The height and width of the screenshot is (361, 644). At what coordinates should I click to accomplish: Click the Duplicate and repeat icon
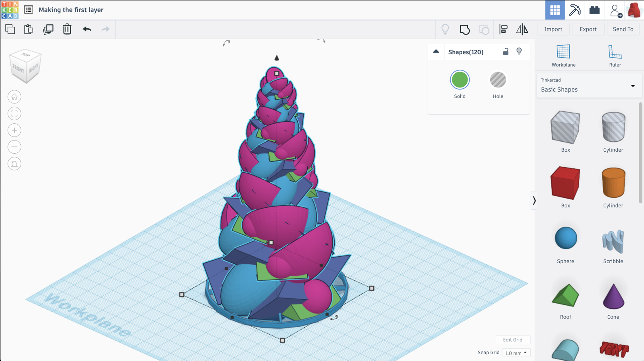48,29
